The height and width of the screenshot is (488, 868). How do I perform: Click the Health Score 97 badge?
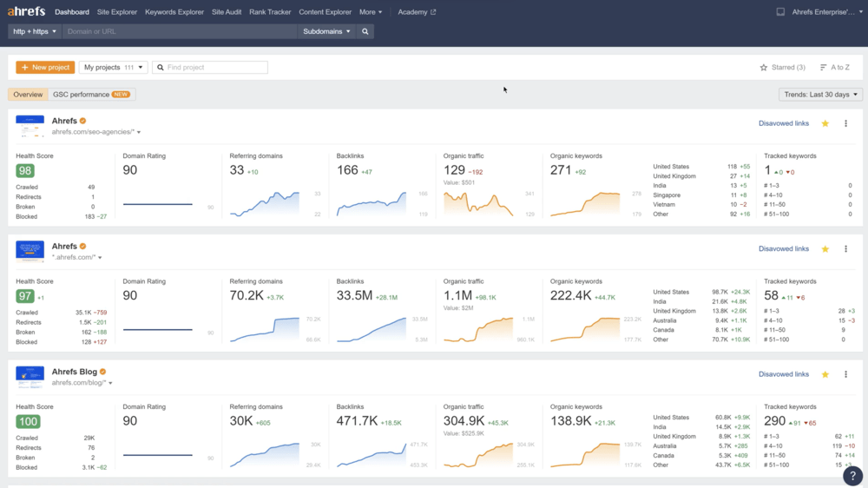(25, 296)
